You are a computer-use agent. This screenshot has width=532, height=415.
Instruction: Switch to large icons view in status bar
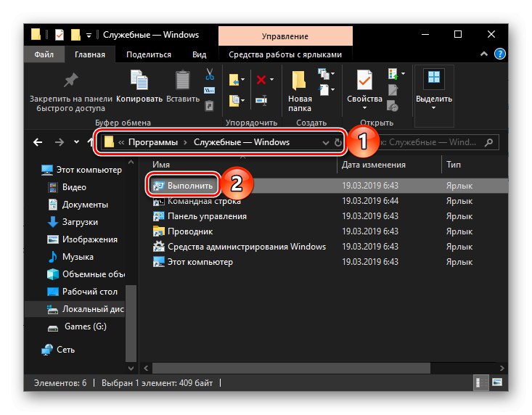pos(497,383)
